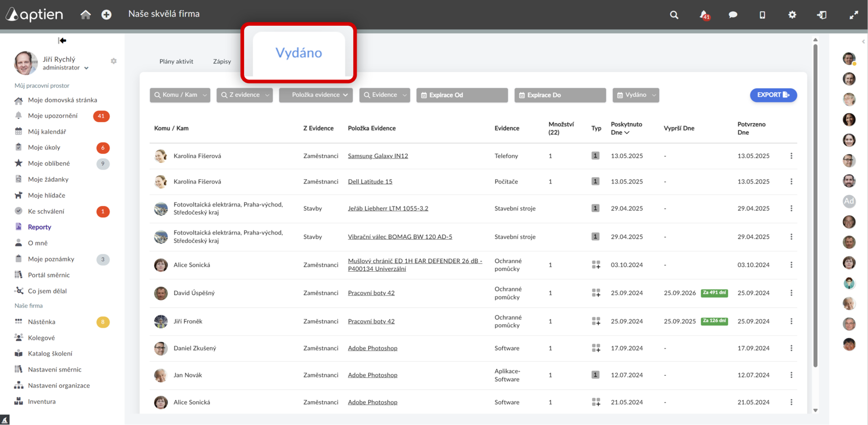Open settings gear in top bar
Image resolution: width=868 pixels, height=425 pixels.
(x=792, y=15)
